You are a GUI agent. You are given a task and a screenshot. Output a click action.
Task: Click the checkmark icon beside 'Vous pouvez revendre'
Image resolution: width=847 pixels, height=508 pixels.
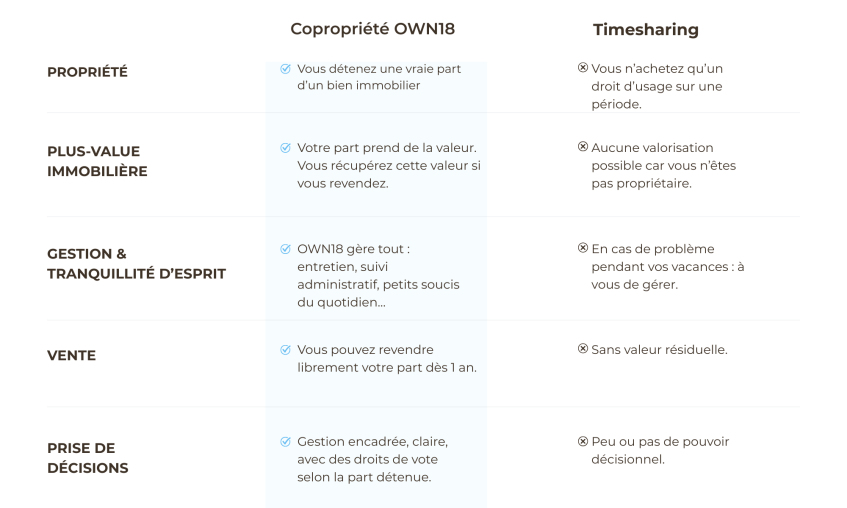[x=286, y=350]
